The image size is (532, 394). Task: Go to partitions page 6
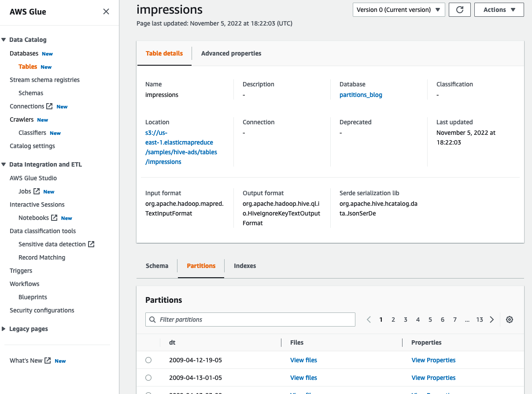pos(443,320)
